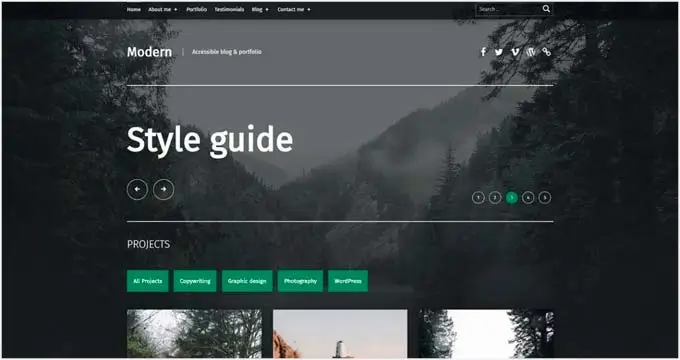Open the Vimeo social link icon
This screenshot has width=680, height=360.
(x=515, y=52)
